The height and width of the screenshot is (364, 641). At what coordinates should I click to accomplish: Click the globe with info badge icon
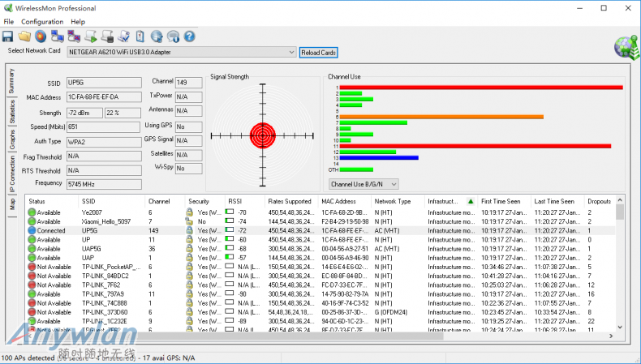pos(173,36)
